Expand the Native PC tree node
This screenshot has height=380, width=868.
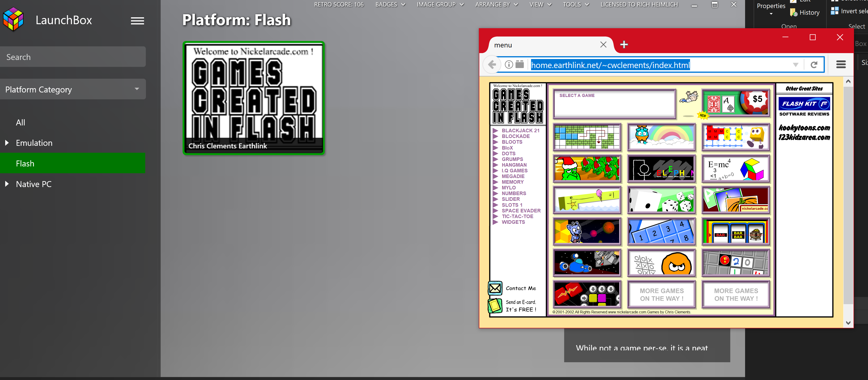coord(7,184)
